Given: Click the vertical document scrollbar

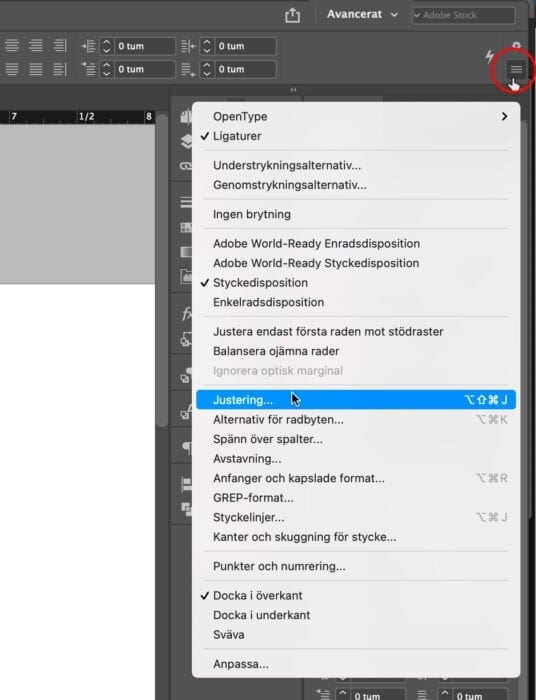Looking at the screenshot, I should 162,270.
